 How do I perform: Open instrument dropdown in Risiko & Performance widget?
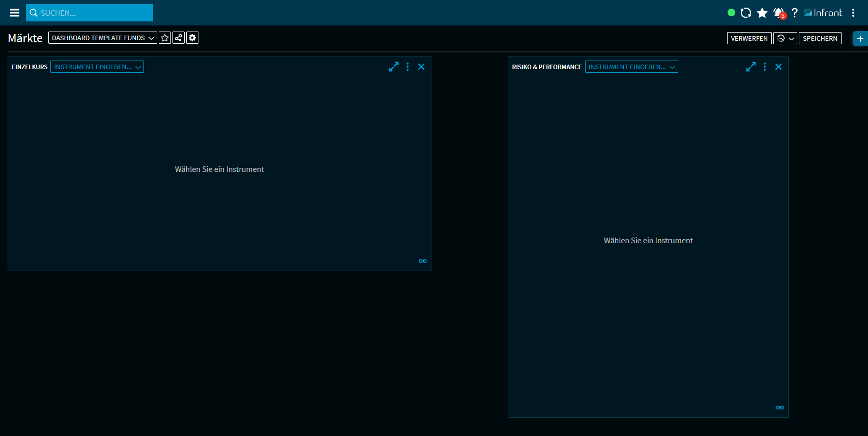[x=631, y=67]
